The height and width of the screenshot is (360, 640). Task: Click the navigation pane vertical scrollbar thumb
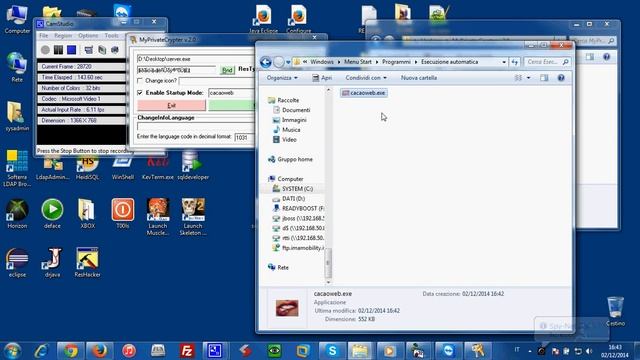[328, 262]
